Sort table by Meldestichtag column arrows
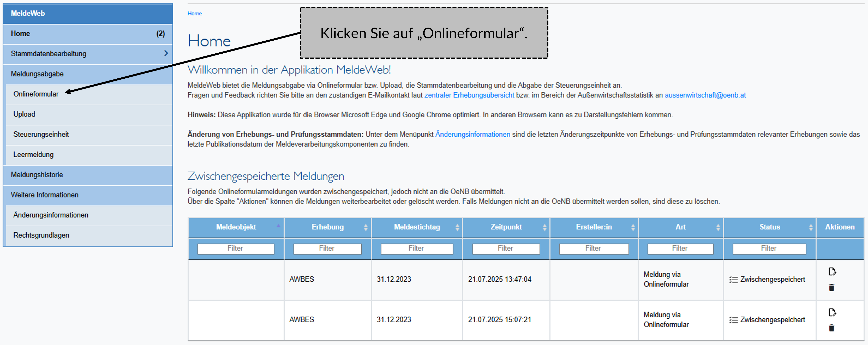868x345 pixels. pos(457,228)
